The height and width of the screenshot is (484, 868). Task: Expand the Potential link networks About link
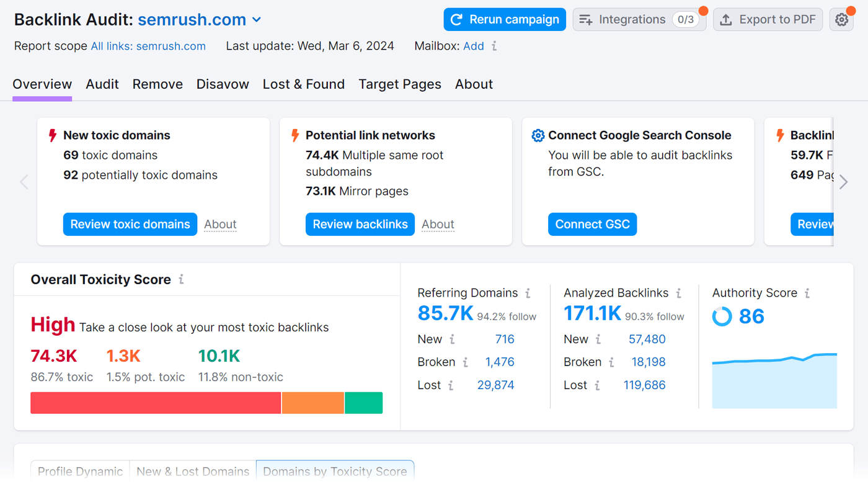coord(438,224)
